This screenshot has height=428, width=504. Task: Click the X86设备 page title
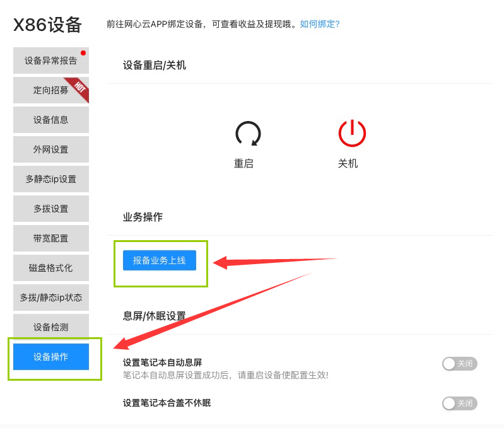coord(47,25)
